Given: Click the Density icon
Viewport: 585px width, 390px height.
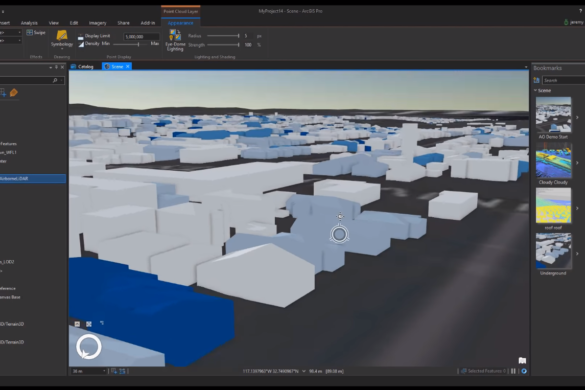Looking at the screenshot, I should point(81,44).
